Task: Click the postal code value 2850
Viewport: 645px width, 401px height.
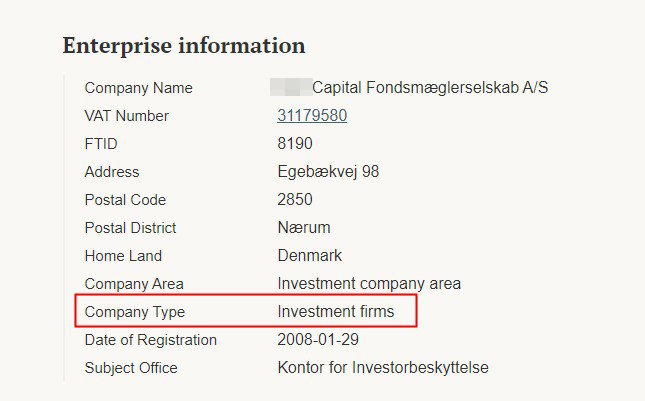Action: [295, 200]
